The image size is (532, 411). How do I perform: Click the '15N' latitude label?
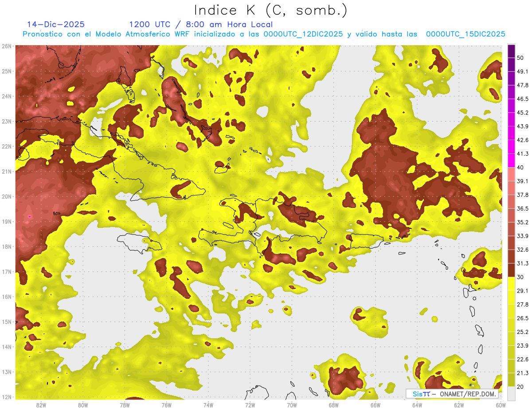tap(7, 322)
